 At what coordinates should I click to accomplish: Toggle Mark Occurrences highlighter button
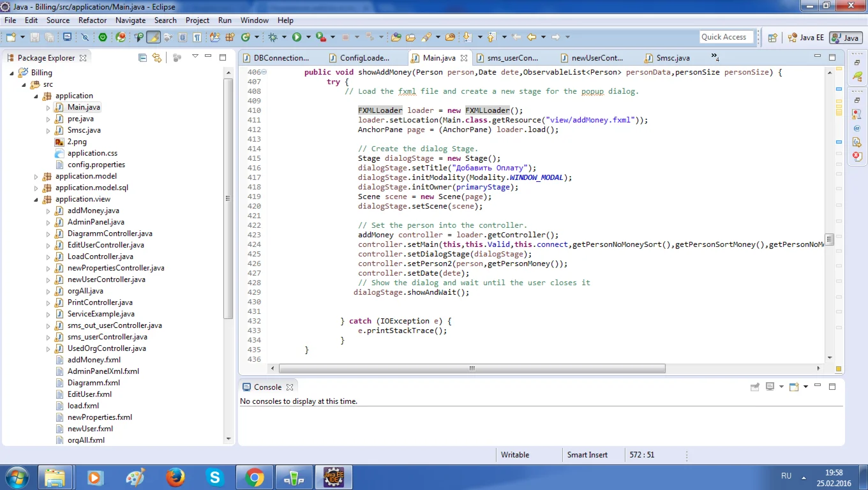153,38
